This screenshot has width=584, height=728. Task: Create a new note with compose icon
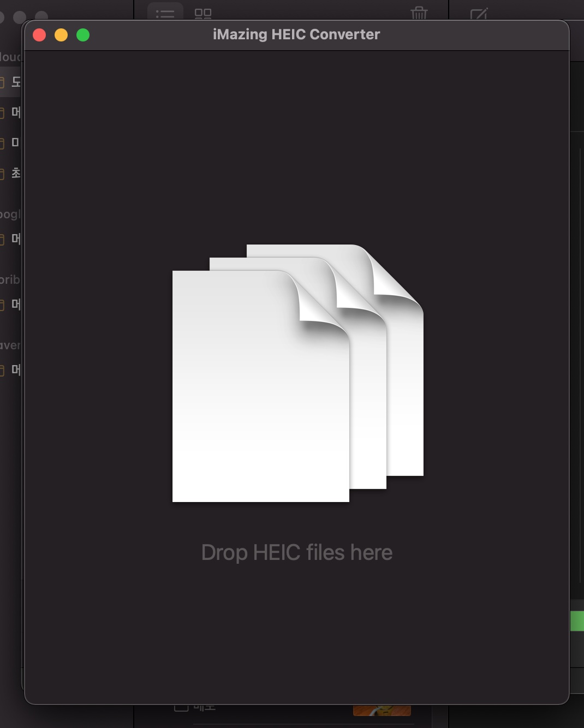click(479, 13)
